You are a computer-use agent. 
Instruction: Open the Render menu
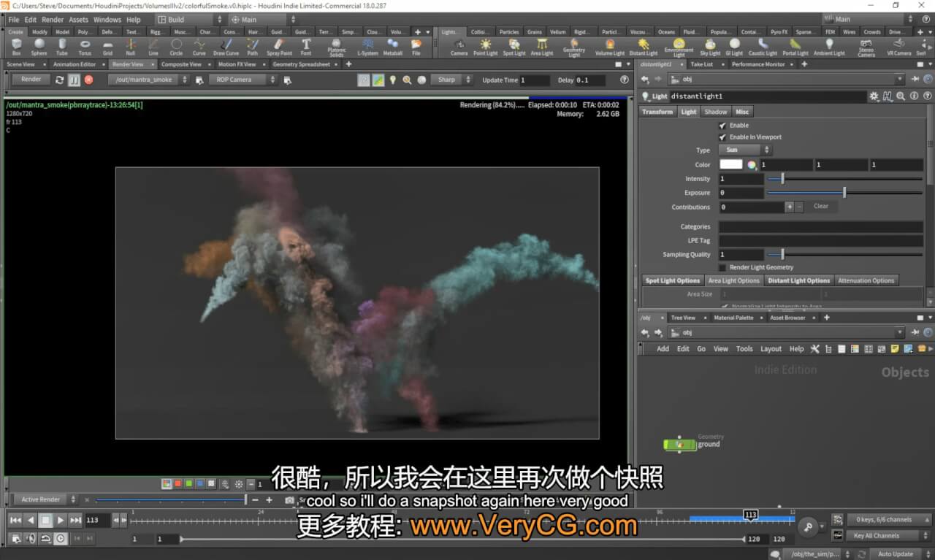[53, 20]
